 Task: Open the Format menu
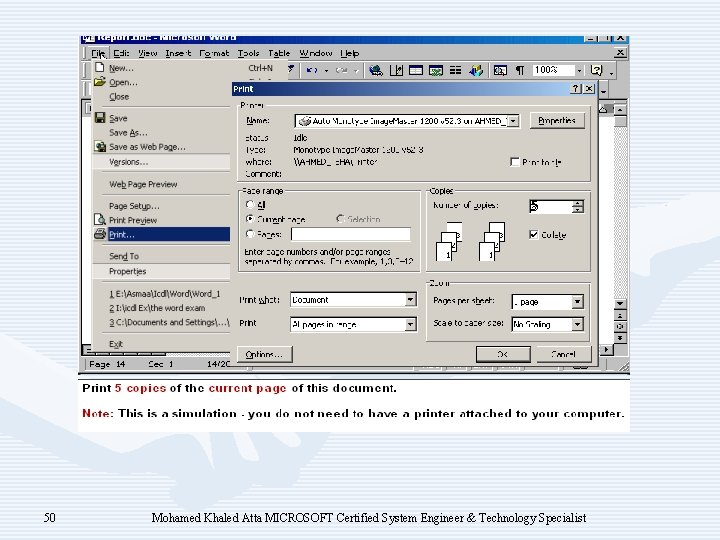214,53
